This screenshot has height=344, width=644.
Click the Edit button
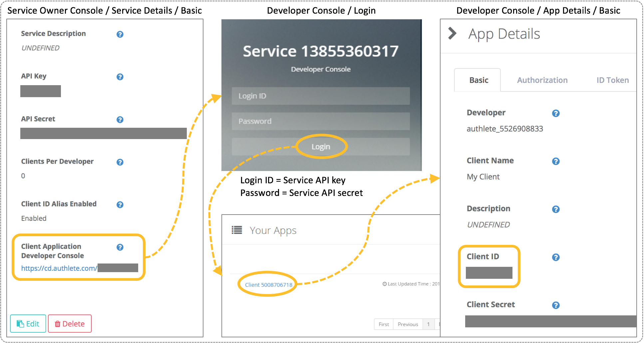coord(28,323)
